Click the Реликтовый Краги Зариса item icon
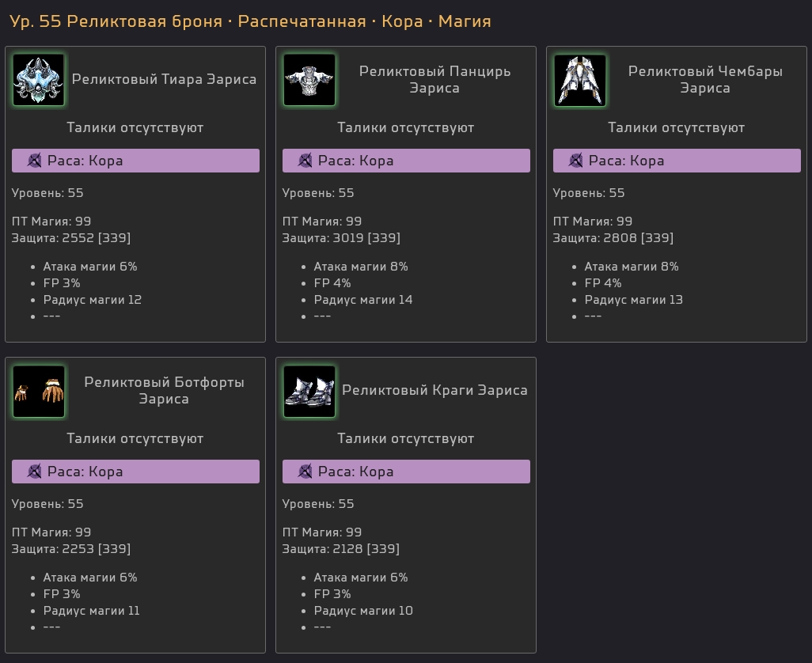812x663 pixels. pyautogui.click(x=309, y=392)
